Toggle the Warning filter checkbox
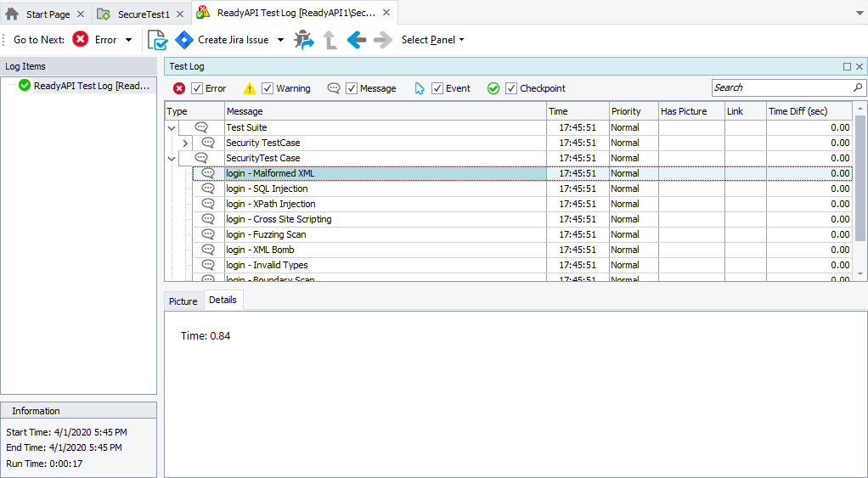Screen dimensions: 868x478 click(x=268, y=88)
